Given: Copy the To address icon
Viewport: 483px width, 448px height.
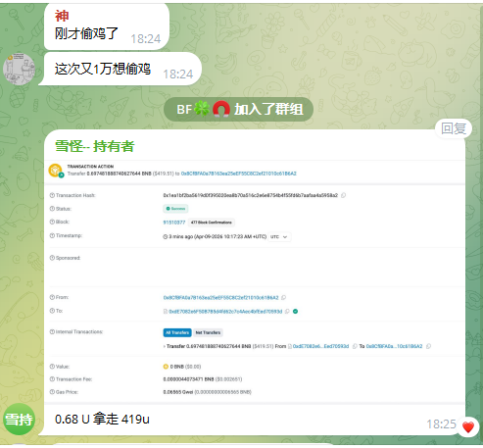Looking at the screenshot, I should point(287,312).
